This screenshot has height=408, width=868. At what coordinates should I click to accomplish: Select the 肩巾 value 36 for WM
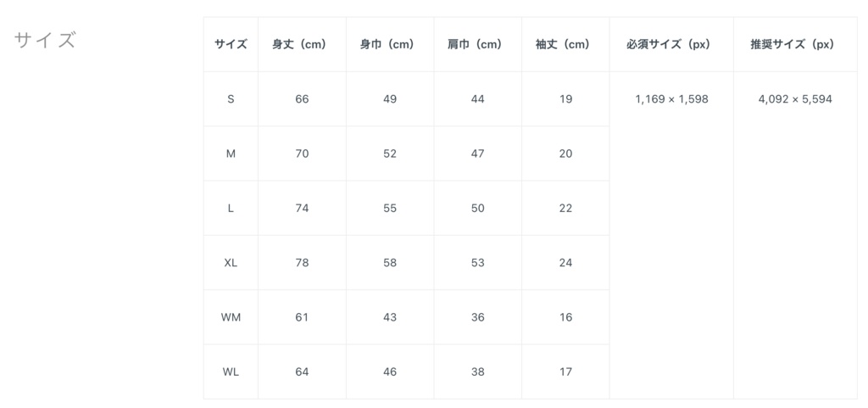pos(477,317)
